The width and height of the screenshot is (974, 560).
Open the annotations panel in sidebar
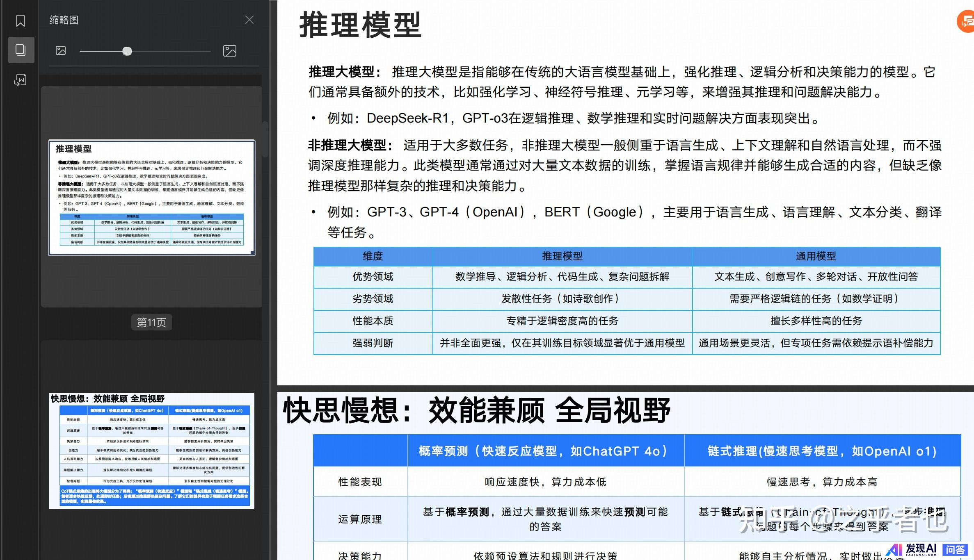[21, 80]
